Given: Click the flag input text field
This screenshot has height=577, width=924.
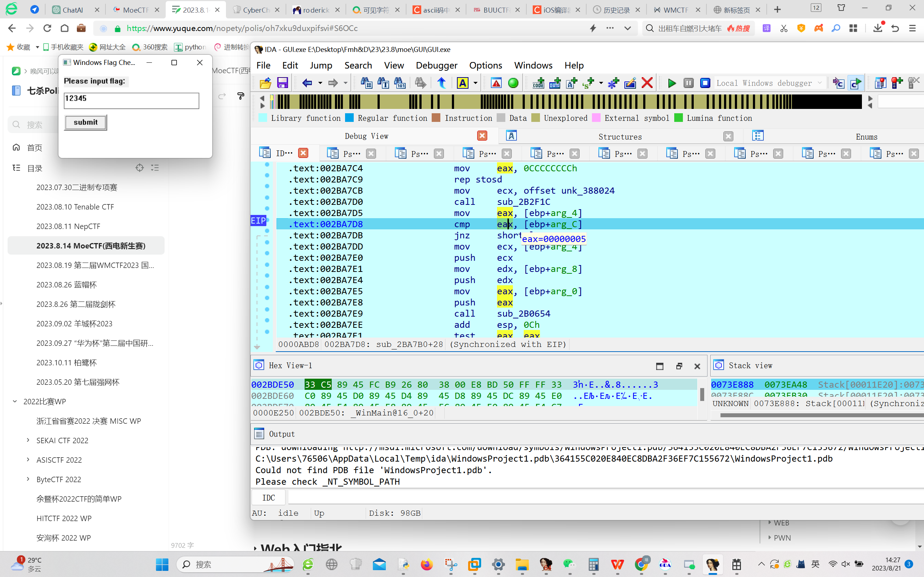Looking at the screenshot, I should [x=131, y=100].
